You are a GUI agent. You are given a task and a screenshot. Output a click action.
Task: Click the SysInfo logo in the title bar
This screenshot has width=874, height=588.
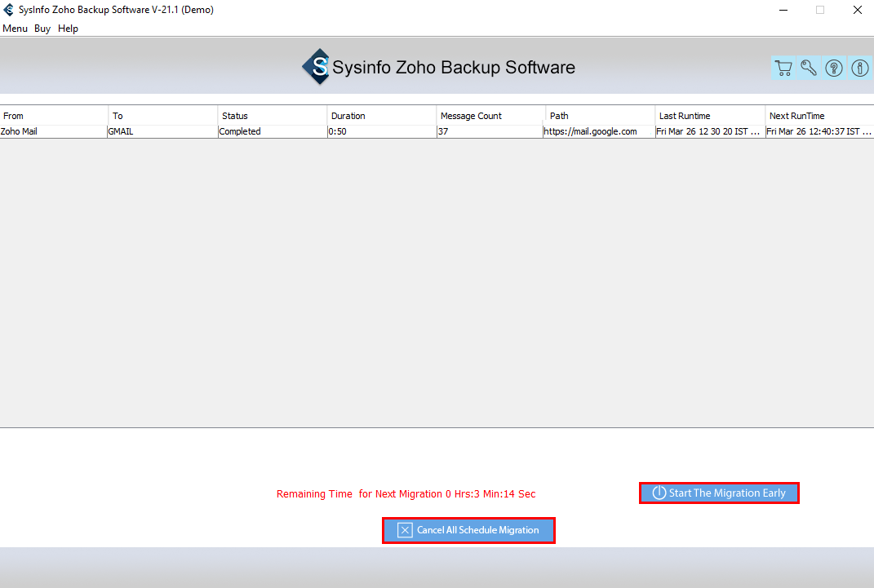(8, 10)
